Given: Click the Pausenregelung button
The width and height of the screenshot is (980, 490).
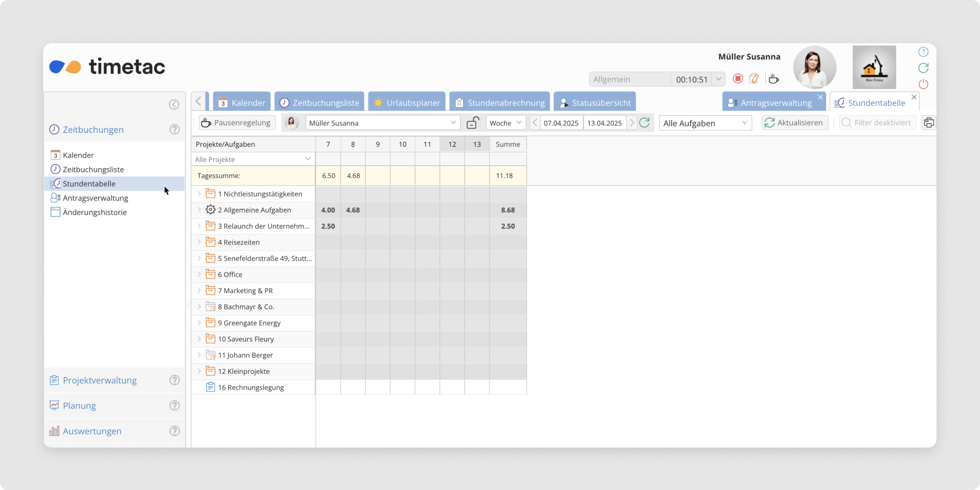Looking at the screenshot, I should [x=237, y=123].
